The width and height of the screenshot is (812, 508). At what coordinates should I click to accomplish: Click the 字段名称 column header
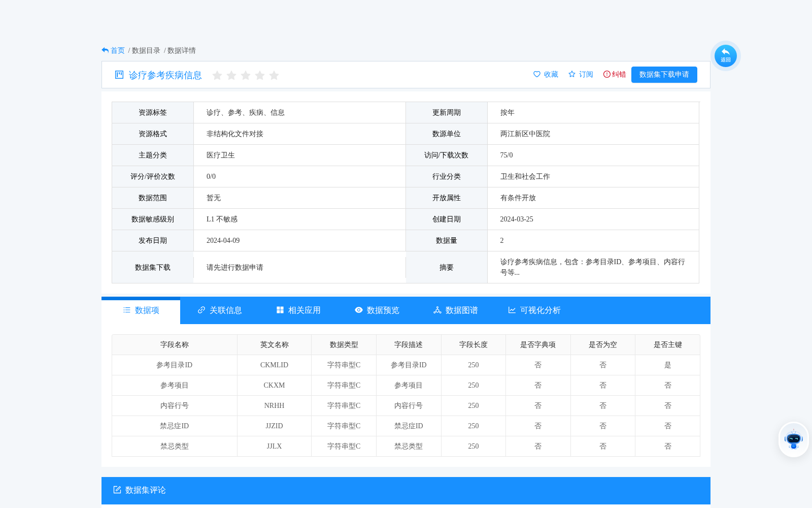pyautogui.click(x=175, y=345)
